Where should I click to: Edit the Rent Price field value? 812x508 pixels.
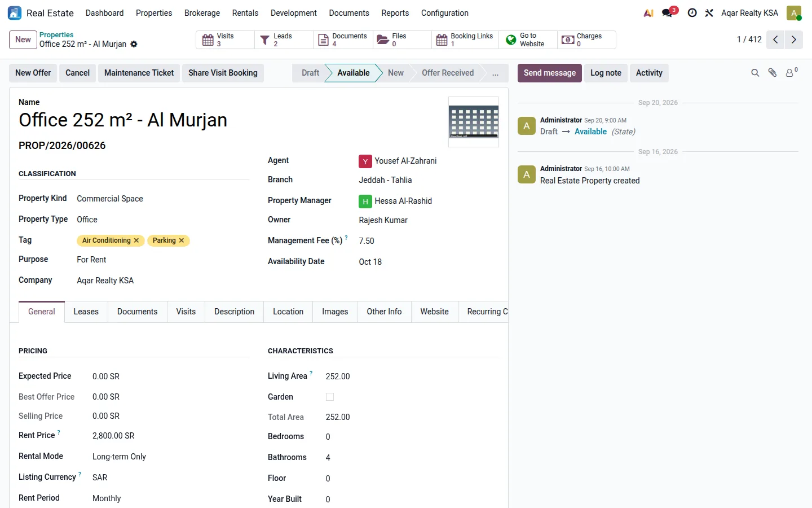point(170,436)
